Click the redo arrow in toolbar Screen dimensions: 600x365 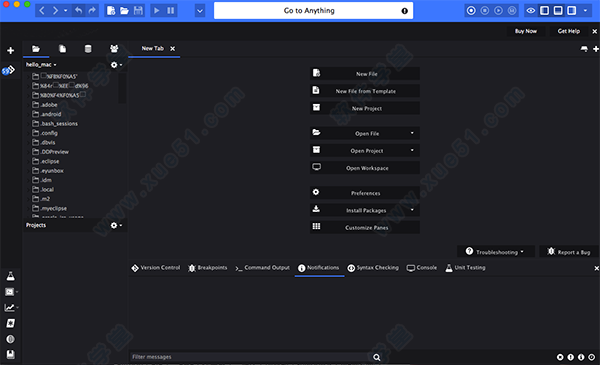[92, 11]
